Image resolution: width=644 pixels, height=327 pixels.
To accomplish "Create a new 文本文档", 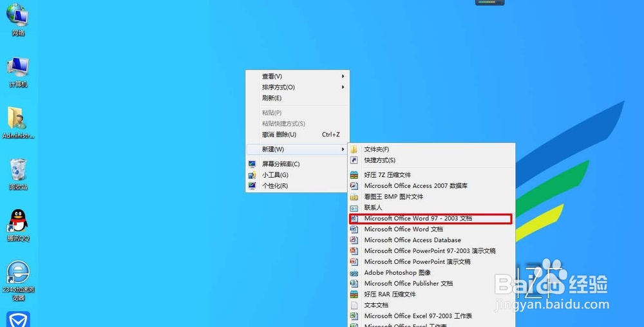I will (x=431, y=305).
